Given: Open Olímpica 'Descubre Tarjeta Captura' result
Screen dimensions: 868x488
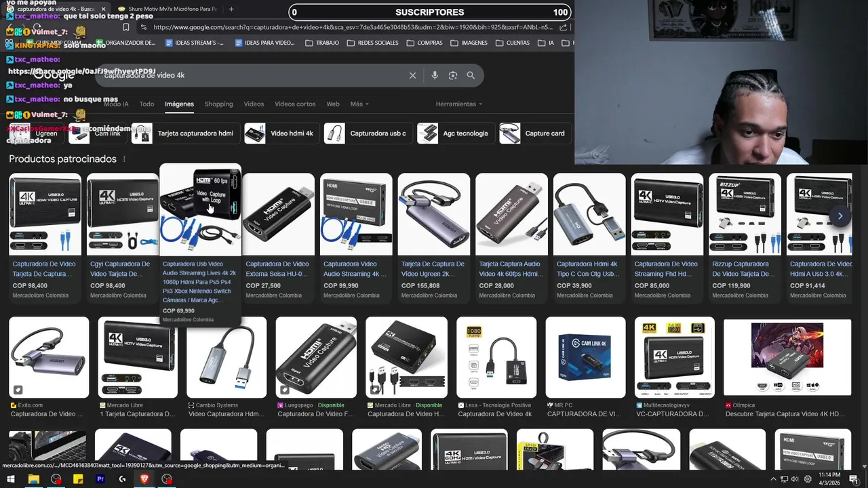Looking at the screenshot, I should pyautogui.click(x=787, y=367).
